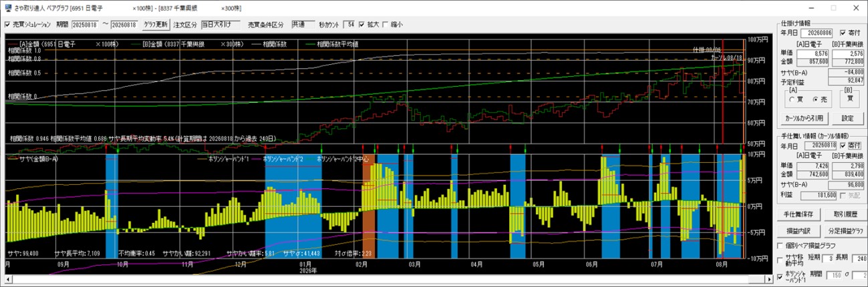Toggle the 売買シミュレーション checkbox

coord(7,25)
